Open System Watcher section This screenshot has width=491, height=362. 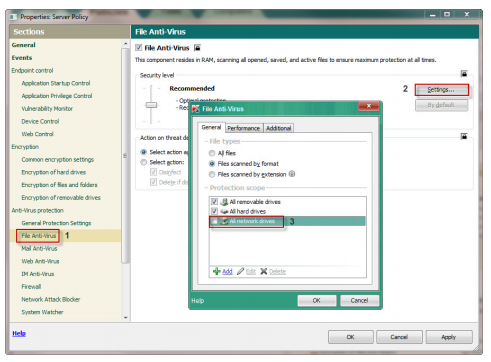click(42, 312)
